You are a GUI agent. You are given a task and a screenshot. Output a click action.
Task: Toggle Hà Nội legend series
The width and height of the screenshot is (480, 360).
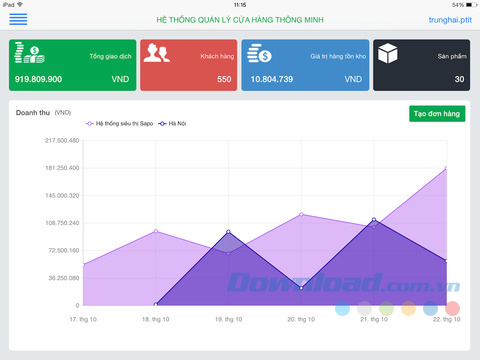click(x=172, y=124)
